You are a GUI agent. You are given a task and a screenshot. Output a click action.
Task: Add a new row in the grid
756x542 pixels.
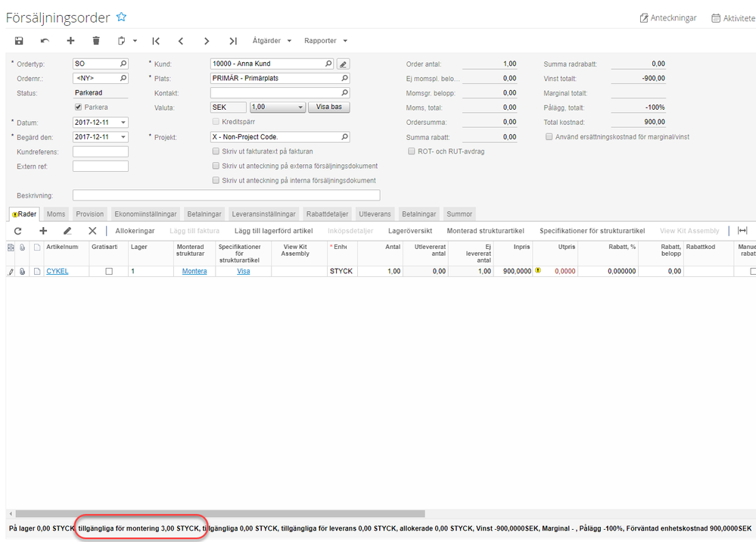click(x=43, y=231)
